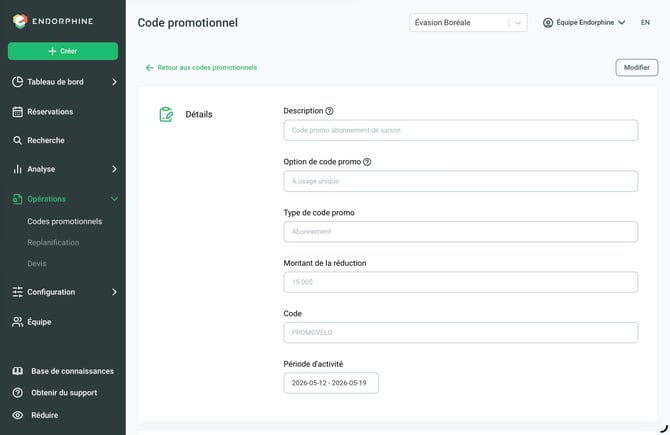This screenshot has height=435, width=670.
Task: Open the Base de connaissances book icon
Action: coord(18,371)
